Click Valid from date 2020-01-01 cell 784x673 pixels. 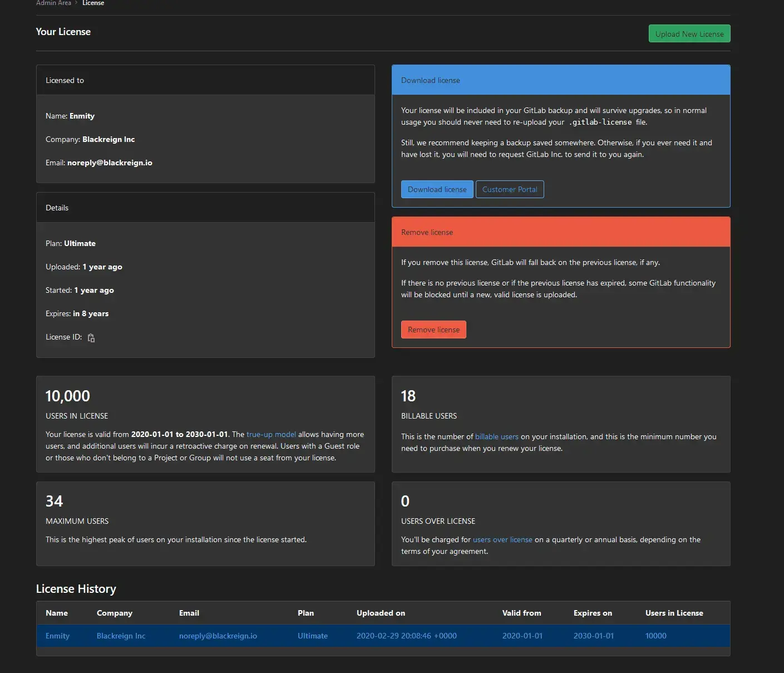pyautogui.click(x=522, y=636)
